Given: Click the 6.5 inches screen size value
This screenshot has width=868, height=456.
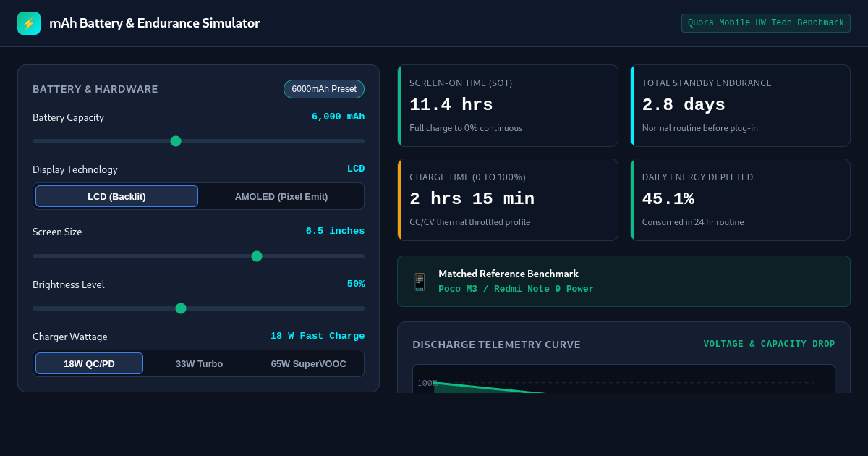Looking at the screenshot, I should (x=335, y=231).
